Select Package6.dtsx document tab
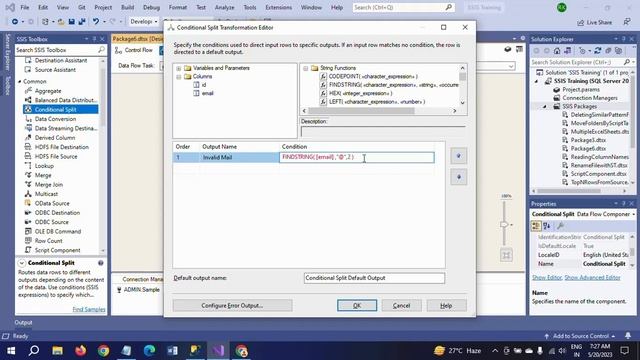 pos(138,39)
